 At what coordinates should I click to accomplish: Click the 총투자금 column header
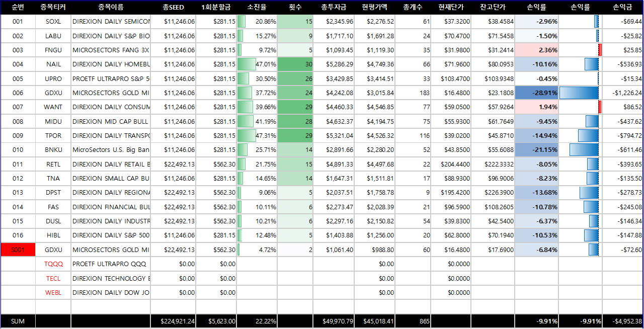[x=334, y=7]
